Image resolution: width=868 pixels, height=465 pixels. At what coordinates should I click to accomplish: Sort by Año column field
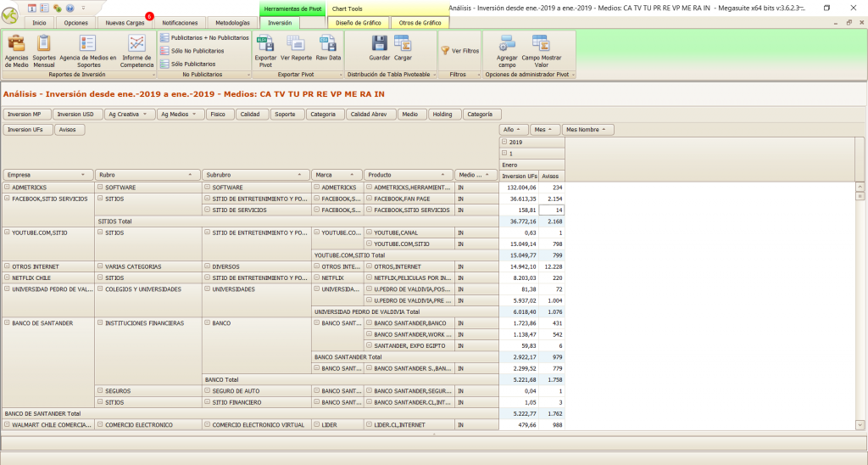513,130
